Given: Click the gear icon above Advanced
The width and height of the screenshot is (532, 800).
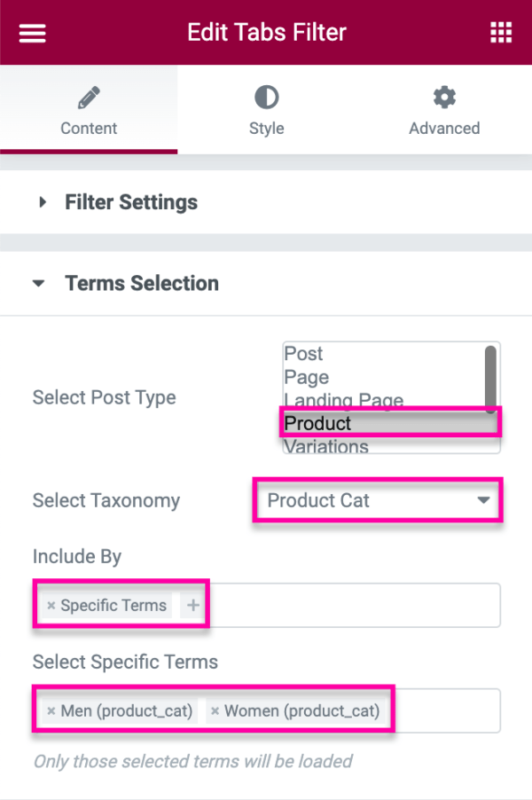Looking at the screenshot, I should pyautogui.click(x=443, y=98).
